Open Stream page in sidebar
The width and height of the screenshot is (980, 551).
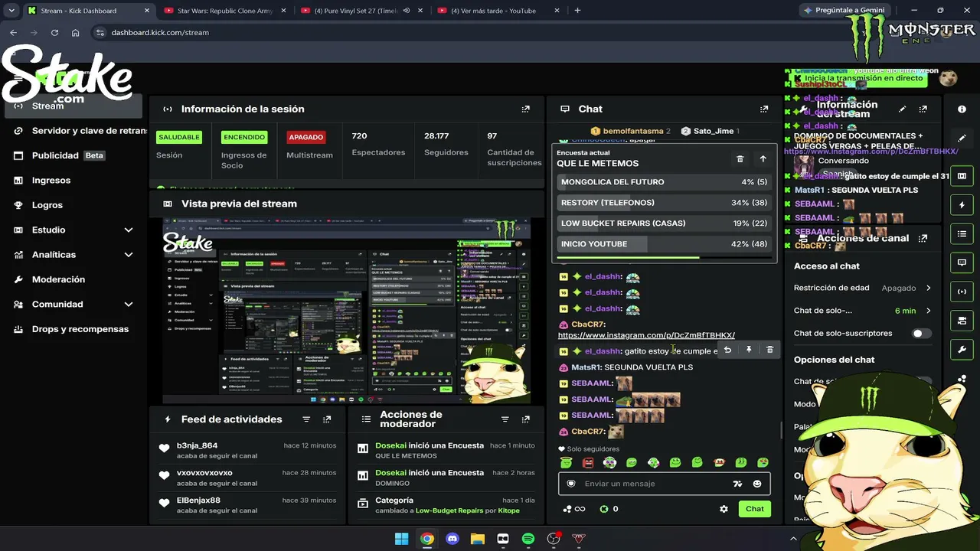(73, 106)
